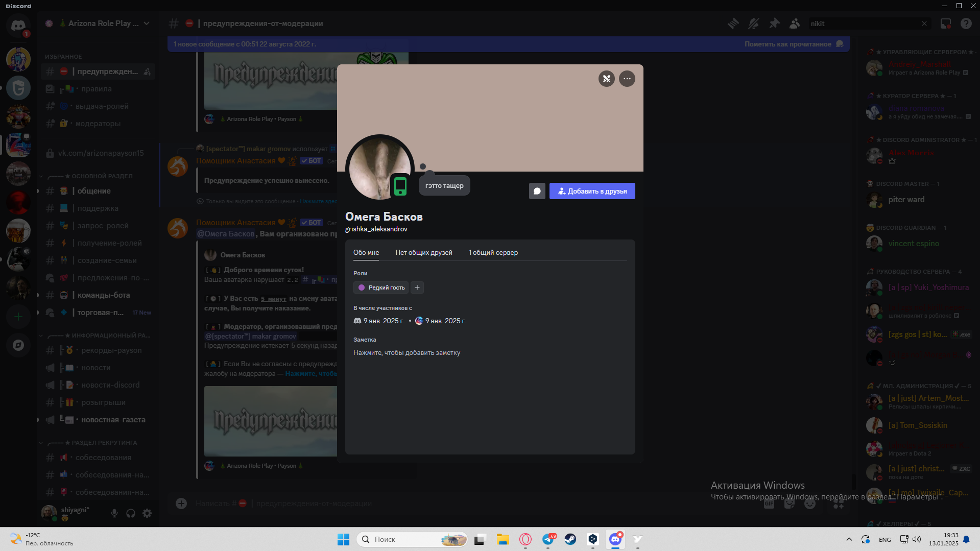The width and height of the screenshot is (980, 551).
Task: Open Windows Start menu
Action: tap(343, 539)
